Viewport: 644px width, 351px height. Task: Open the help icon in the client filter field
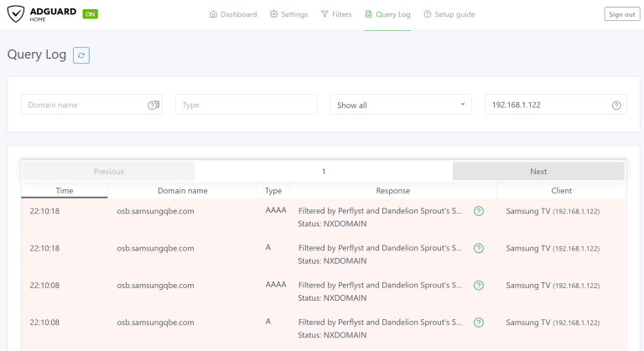click(616, 106)
